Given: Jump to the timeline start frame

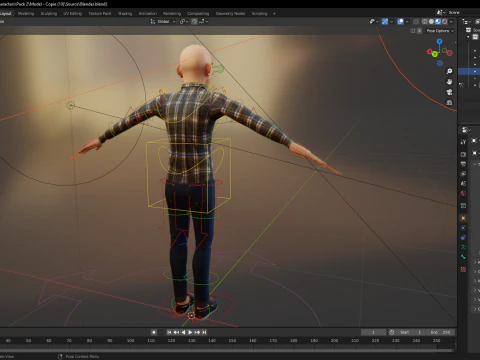Looking at the screenshot, I should (x=169, y=332).
